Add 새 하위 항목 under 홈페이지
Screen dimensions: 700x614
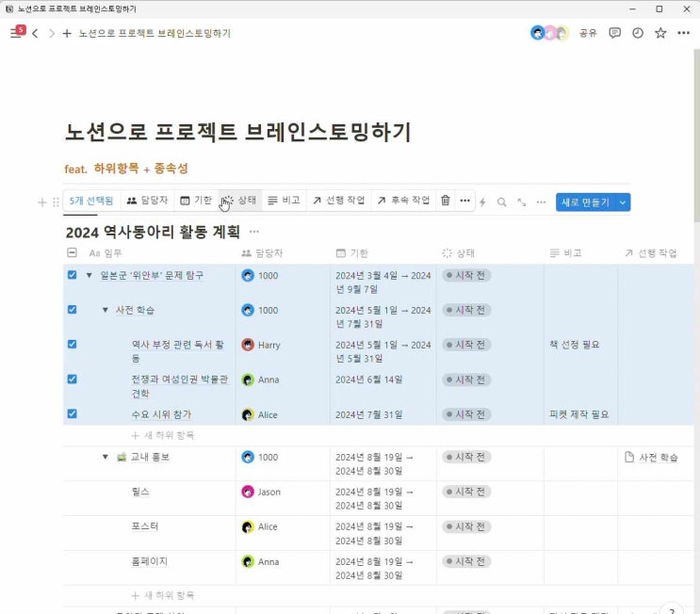[163, 595]
